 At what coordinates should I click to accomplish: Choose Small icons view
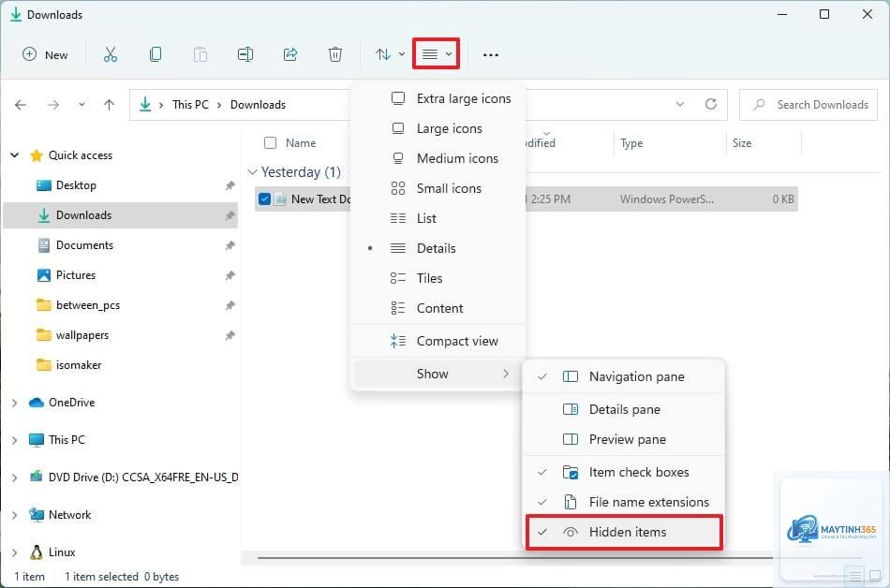[x=438, y=188]
